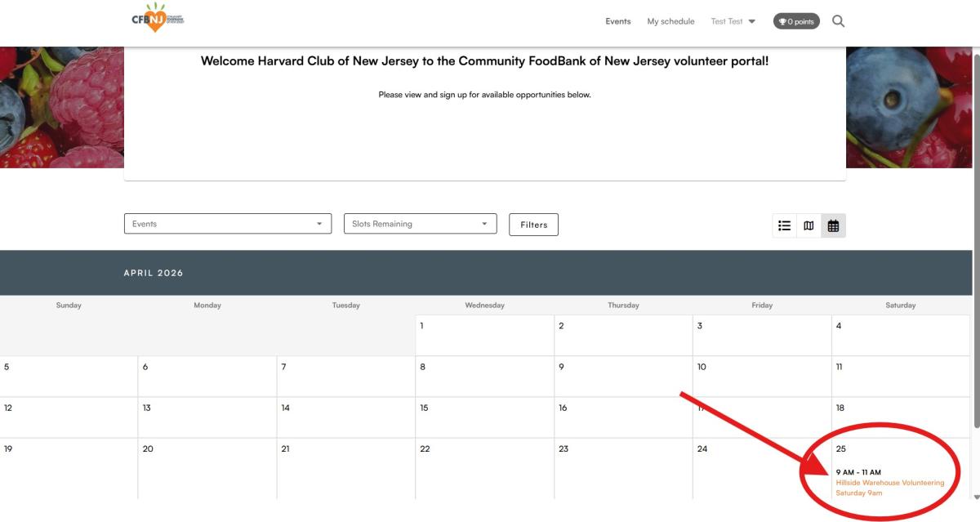980x522 pixels.
Task: Go to Events in top navigation
Action: pyautogui.click(x=617, y=21)
